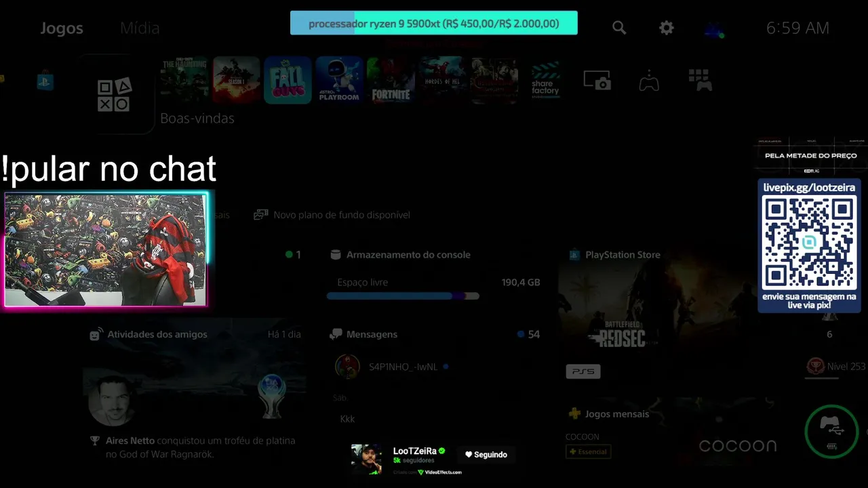This screenshot has height=488, width=868.
Task: Click the trophy Nível 253 indicator
Action: (836, 367)
